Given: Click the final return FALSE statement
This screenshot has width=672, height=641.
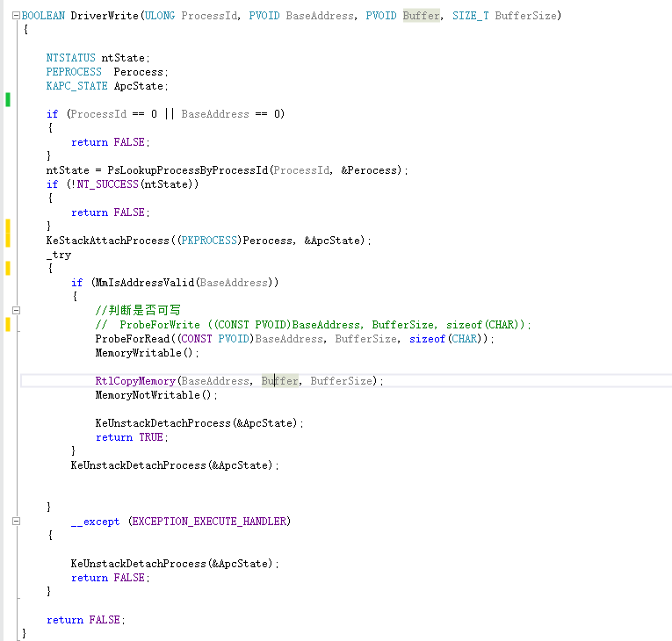Looking at the screenshot, I should tap(85, 620).
